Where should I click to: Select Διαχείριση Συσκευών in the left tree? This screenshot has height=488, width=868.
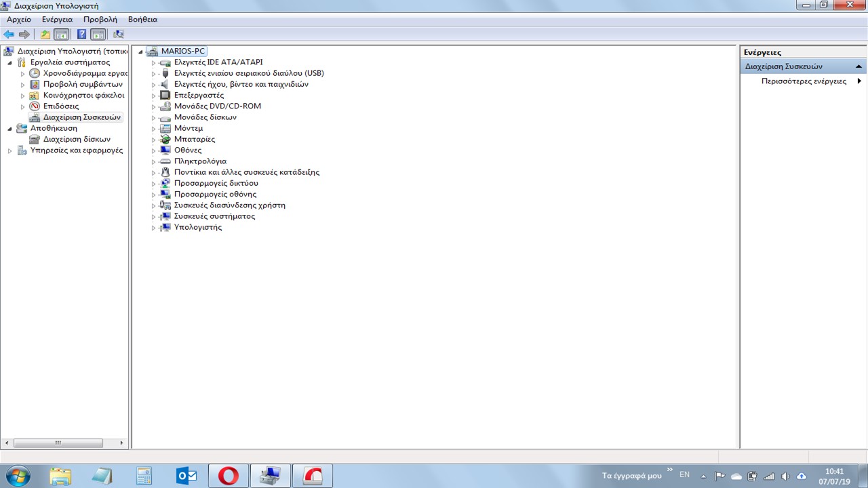[82, 117]
